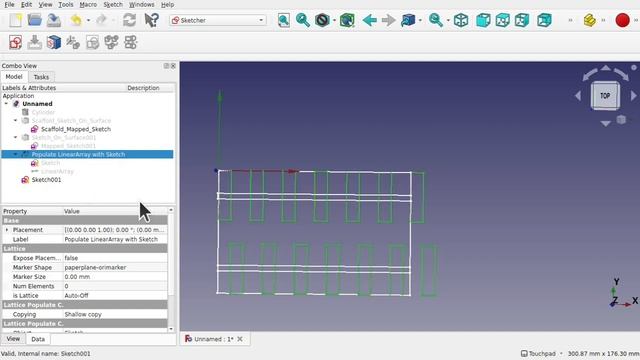Click the zoom magnifier icon
This screenshot has width=640, height=360.
[436, 20]
